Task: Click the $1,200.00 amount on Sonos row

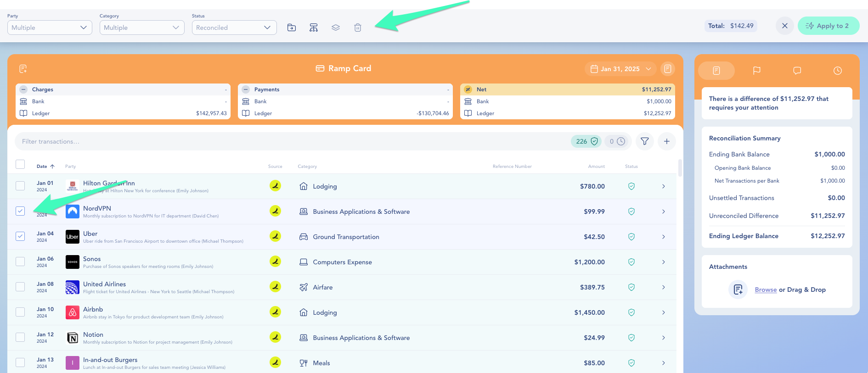Action: (589, 262)
